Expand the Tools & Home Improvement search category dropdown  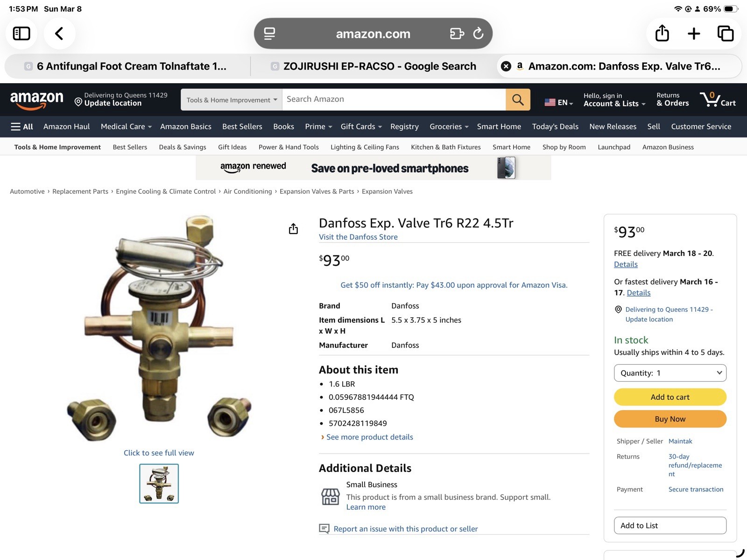pos(232,99)
